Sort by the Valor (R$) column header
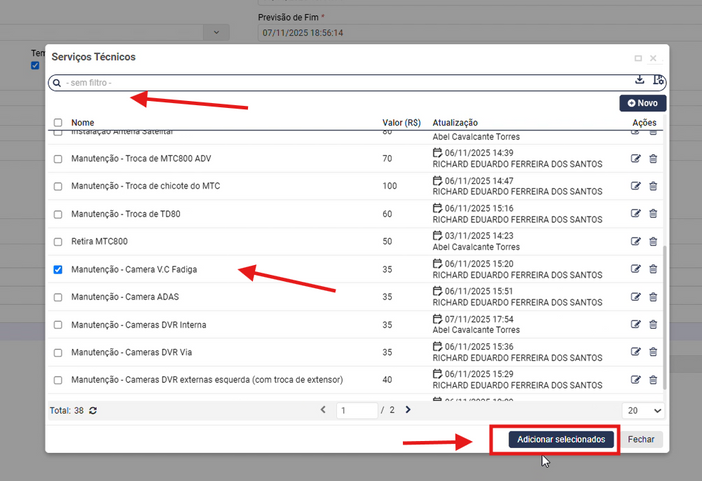The height and width of the screenshot is (481, 702). click(400, 123)
